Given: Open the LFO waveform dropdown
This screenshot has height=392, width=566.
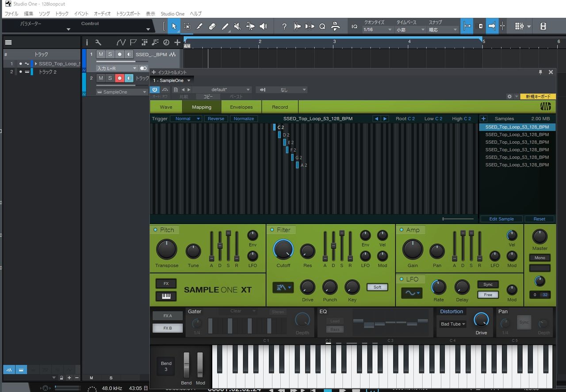Looking at the screenshot, I should pos(412,293).
